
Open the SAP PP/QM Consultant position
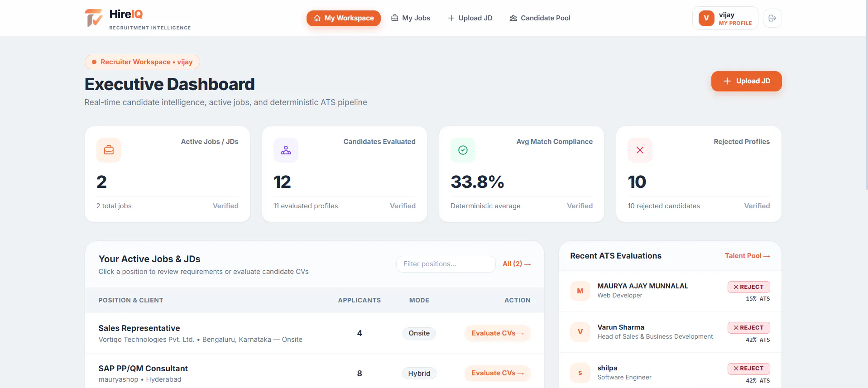[143, 369]
